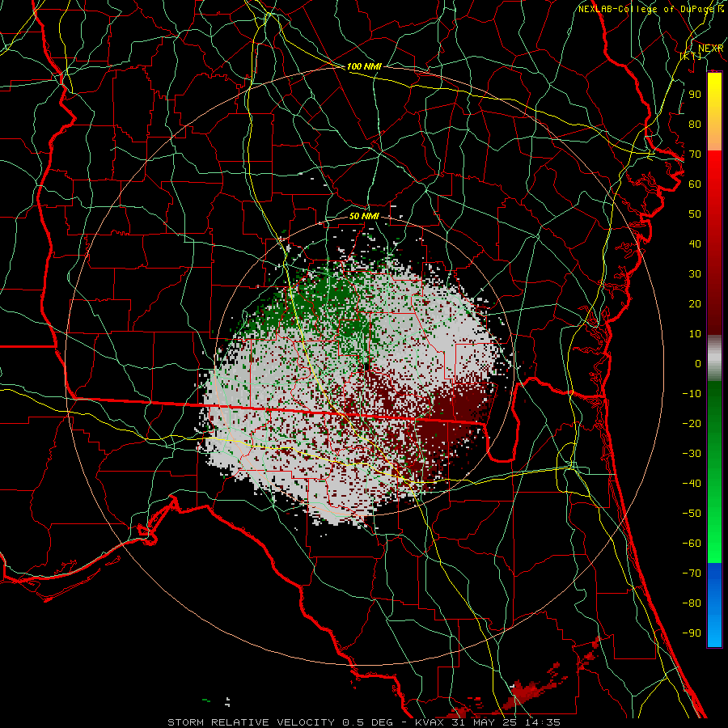Click the 90 value on the velocity scale
This screenshot has height=728, width=728.
695,95
